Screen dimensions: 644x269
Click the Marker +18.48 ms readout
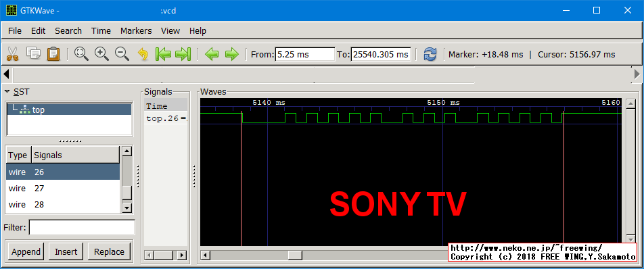point(486,54)
